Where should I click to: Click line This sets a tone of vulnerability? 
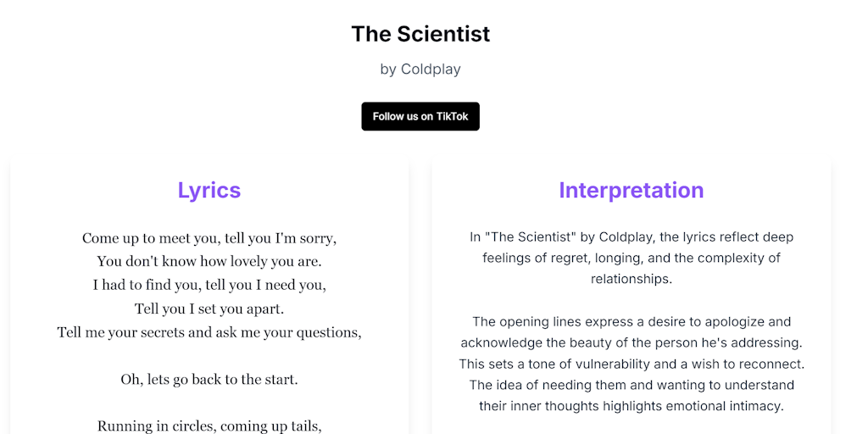[x=631, y=364]
